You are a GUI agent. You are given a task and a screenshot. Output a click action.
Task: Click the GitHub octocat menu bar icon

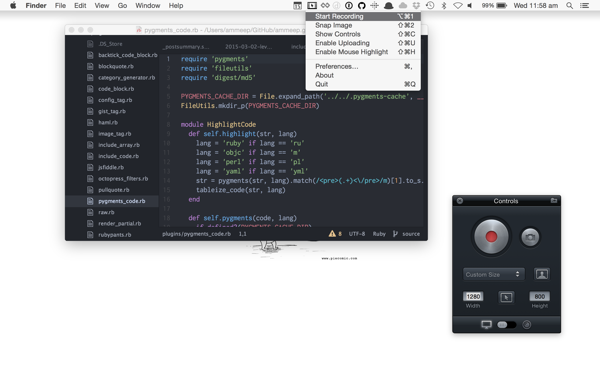[x=362, y=5]
